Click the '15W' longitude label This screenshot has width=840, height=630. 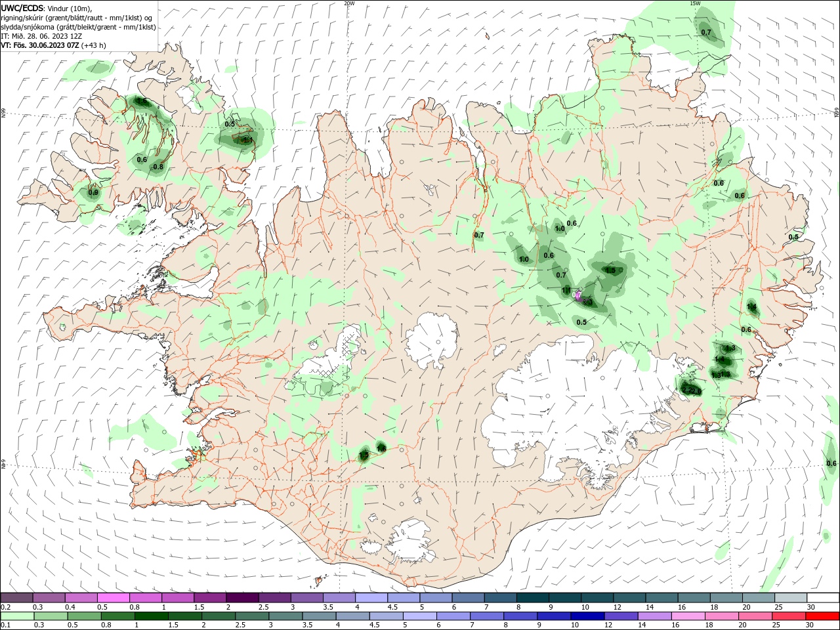coord(695,3)
